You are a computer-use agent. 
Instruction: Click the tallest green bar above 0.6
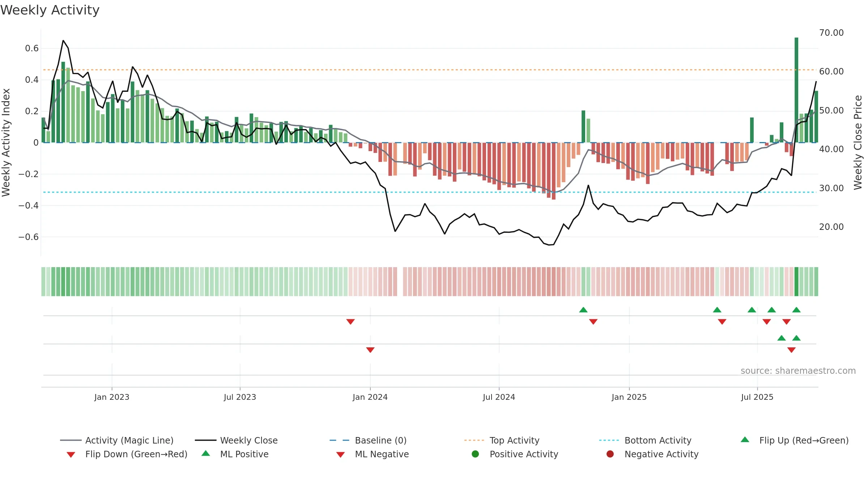796,90
